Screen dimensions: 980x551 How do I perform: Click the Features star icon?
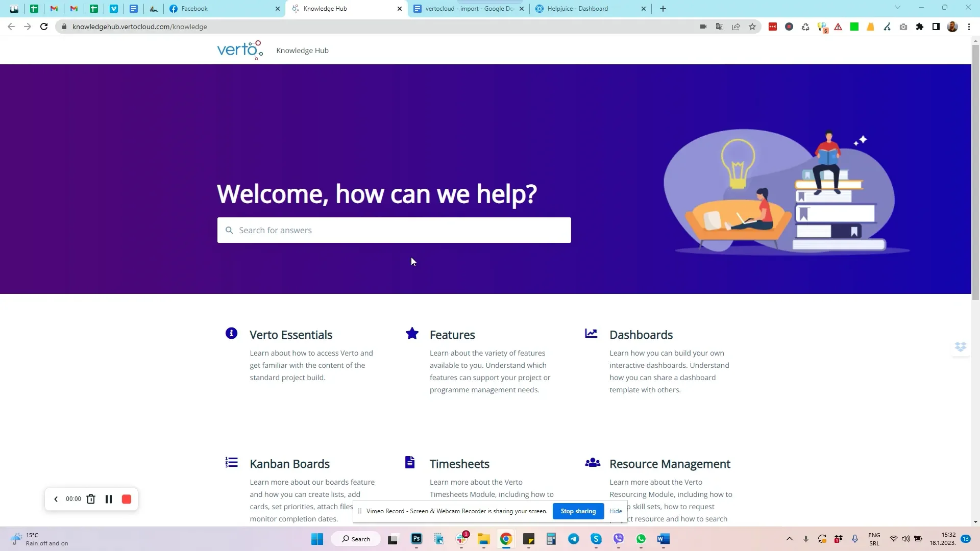point(412,333)
